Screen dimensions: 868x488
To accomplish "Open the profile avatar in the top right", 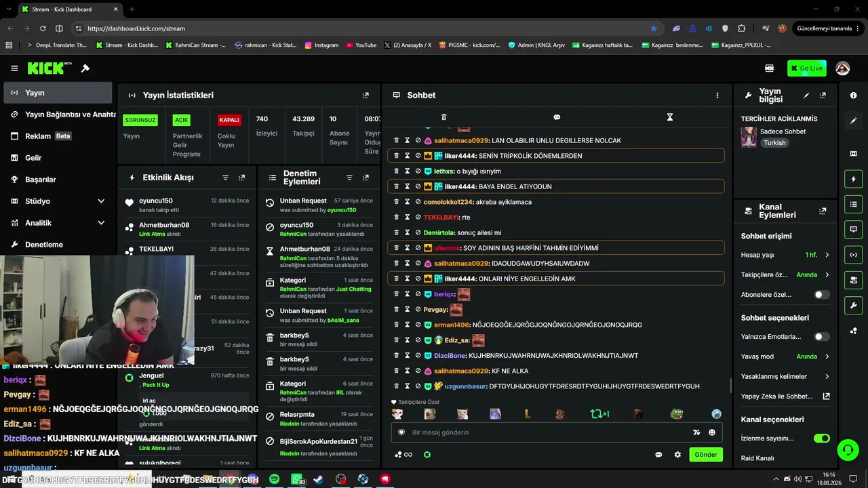I will 842,68.
